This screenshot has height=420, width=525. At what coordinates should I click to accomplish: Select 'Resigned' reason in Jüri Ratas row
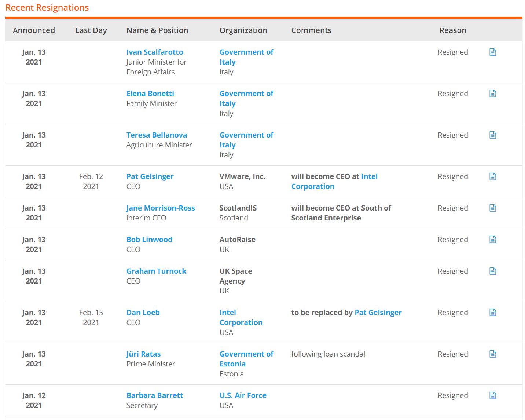click(x=453, y=354)
